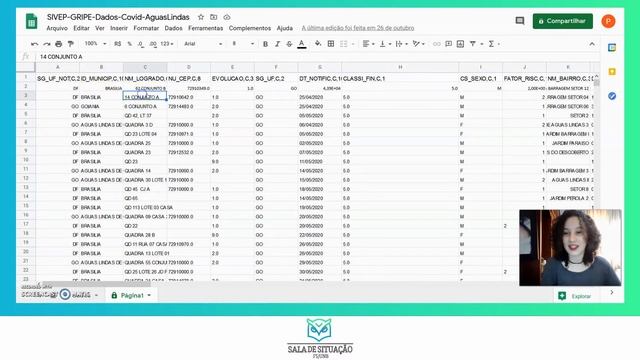This screenshot has width=640, height=360.
Task: Click the Redo arrow in toolbar
Action: click(x=47, y=44)
